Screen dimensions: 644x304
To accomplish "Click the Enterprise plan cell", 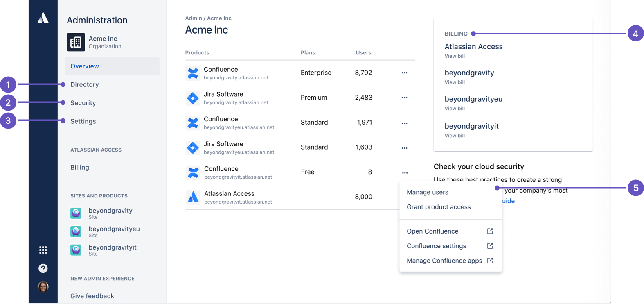I will pos(316,73).
